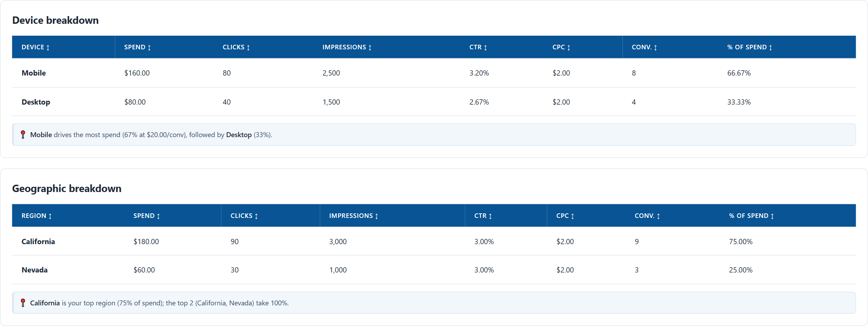Click the Device breakdown heading

click(55, 20)
